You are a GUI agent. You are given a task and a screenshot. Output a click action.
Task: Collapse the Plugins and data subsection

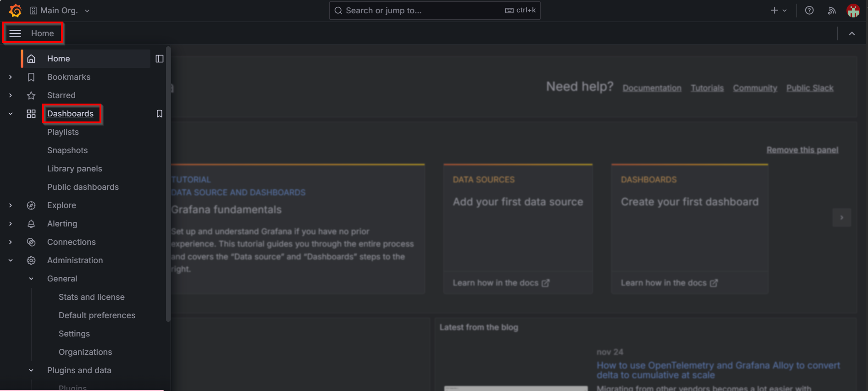click(31, 370)
